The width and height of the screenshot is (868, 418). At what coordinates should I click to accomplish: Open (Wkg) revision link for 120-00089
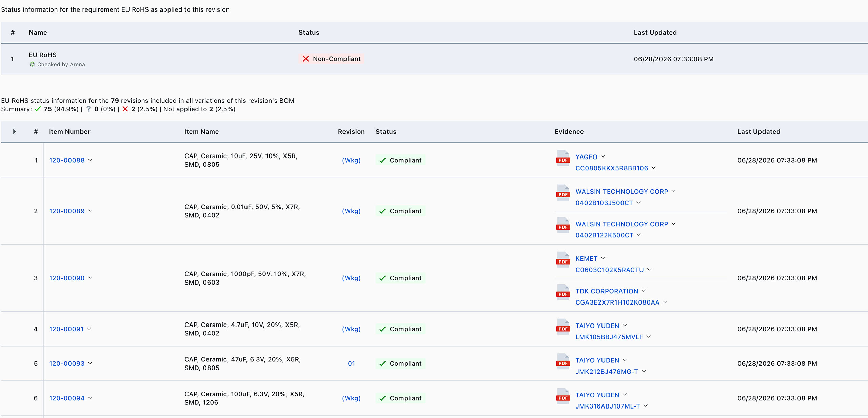click(351, 211)
